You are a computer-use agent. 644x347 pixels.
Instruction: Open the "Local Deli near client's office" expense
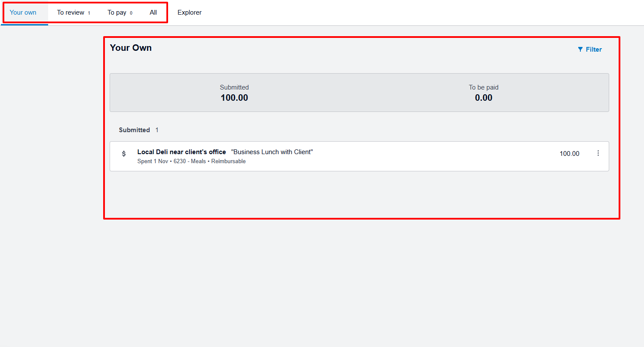click(181, 152)
